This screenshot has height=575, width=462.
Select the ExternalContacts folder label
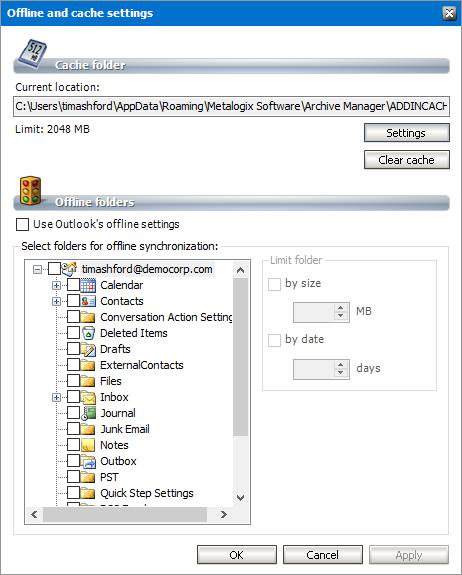[142, 365]
